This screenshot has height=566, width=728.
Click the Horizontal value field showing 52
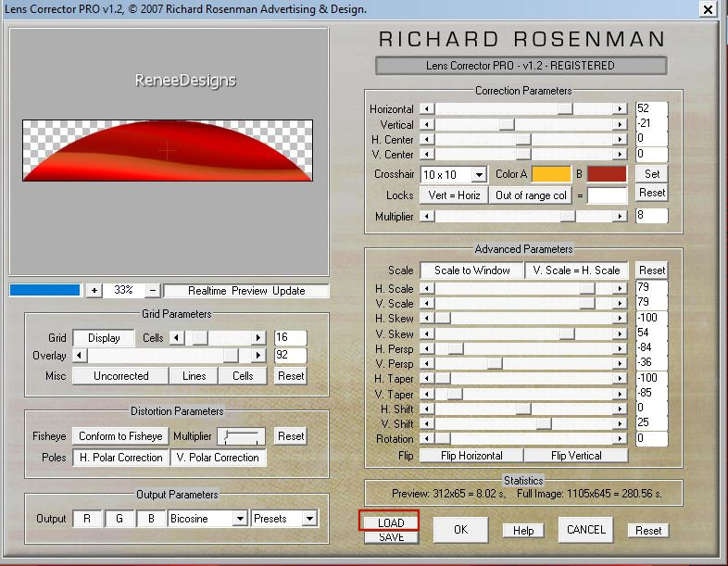651,108
